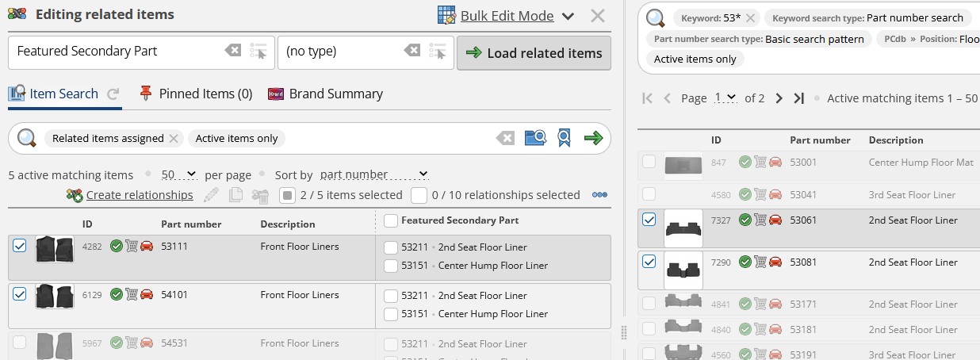Expand the Bulk Edit Mode chevron

coord(568,16)
